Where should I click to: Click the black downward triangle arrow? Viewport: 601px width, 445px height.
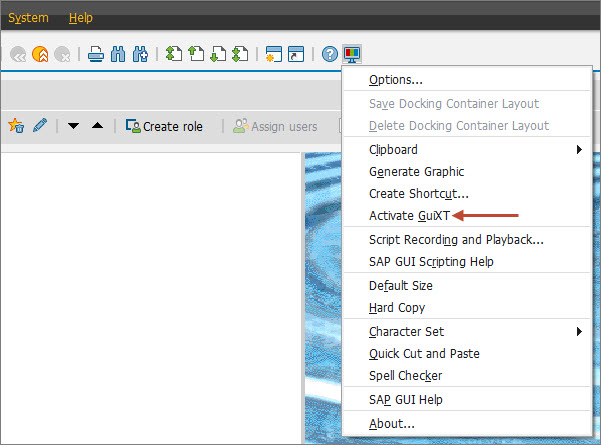point(74,126)
